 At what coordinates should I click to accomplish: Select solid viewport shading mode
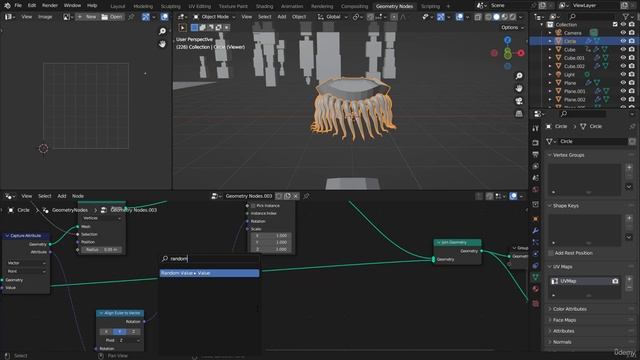tap(496, 17)
